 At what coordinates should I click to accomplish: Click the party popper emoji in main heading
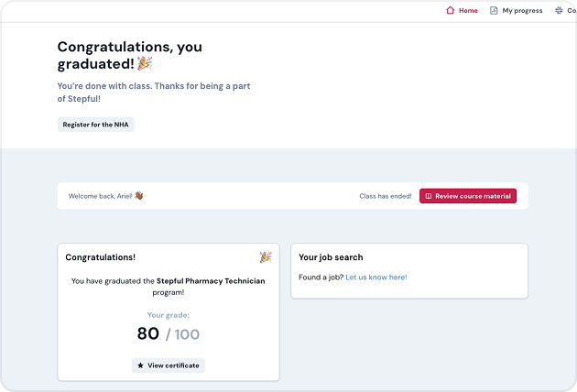tap(145, 63)
